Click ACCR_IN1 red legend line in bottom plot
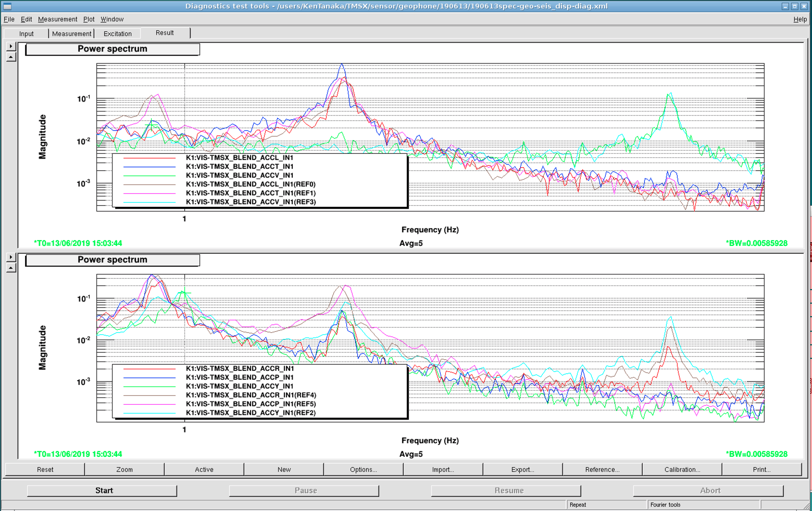Image resolution: width=812 pixels, height=511 pixels. [149, 369]
